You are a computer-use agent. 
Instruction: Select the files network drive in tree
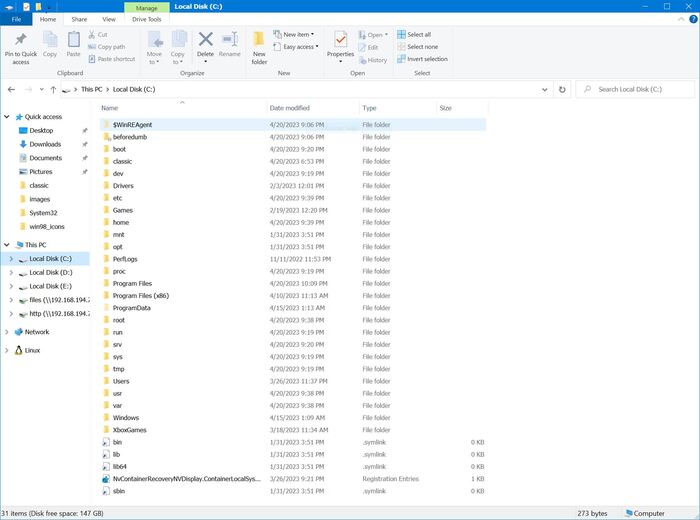tap(54, 300)
